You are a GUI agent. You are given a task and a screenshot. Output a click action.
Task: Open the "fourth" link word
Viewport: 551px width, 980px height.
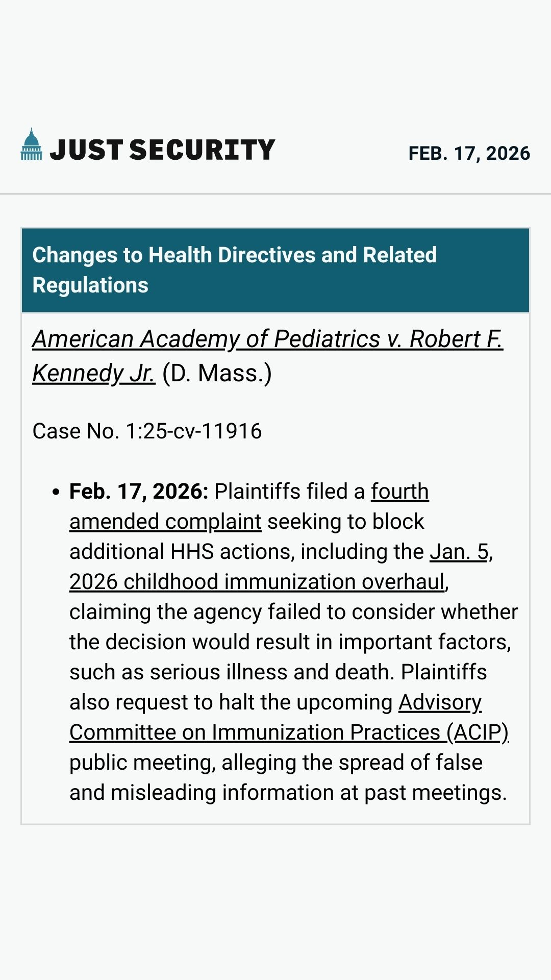399,492
